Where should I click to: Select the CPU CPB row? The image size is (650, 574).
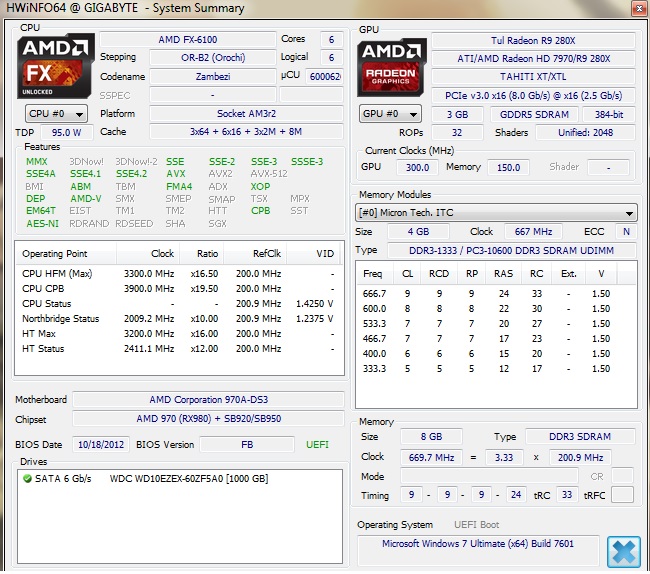coord(178,288)
